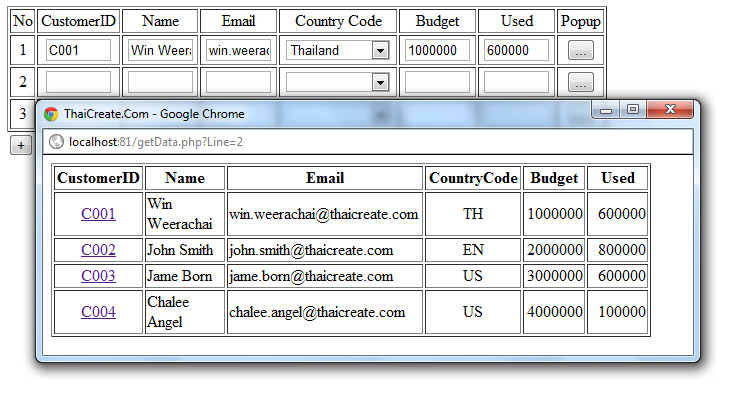Viewport: 735px width, 408px height.
Task: Click the empty Budget field in row 2
Action: click(437, 82)
